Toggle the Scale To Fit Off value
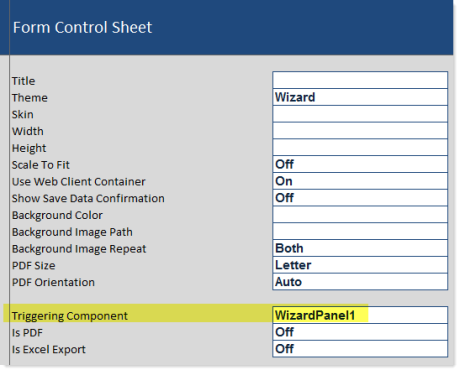Screen dimensions: 460x370 360,164
